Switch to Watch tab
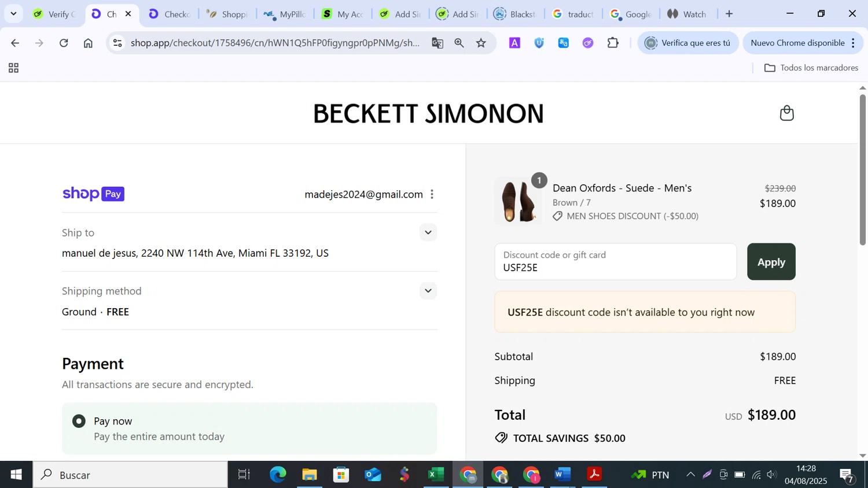 687,14
